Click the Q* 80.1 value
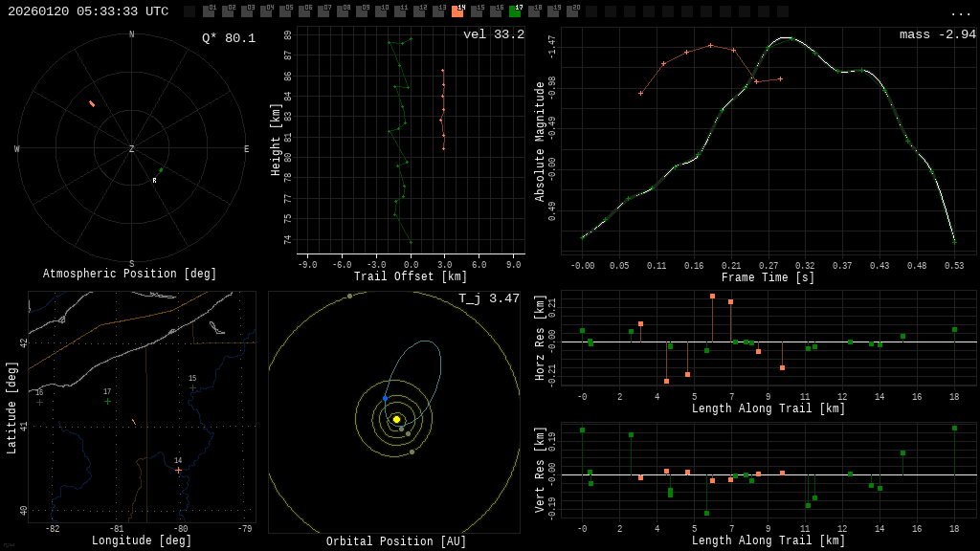The height and width of the screenshot is (551, 980). (x=229, y=38)
